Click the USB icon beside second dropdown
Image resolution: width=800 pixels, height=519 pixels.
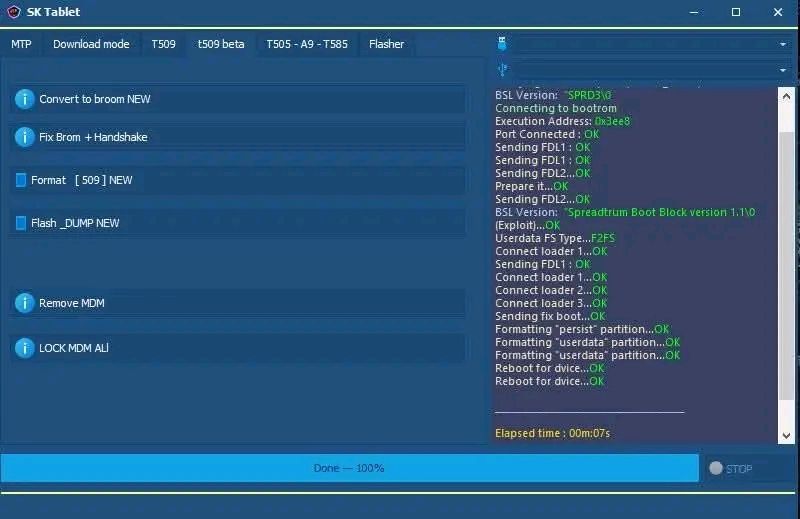[x=502, y=69]
